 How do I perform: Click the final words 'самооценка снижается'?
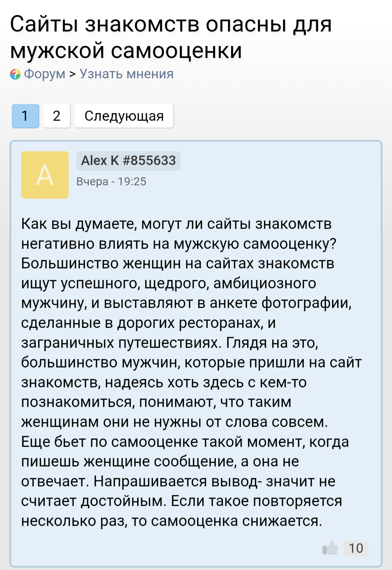(x=237, y=521)
